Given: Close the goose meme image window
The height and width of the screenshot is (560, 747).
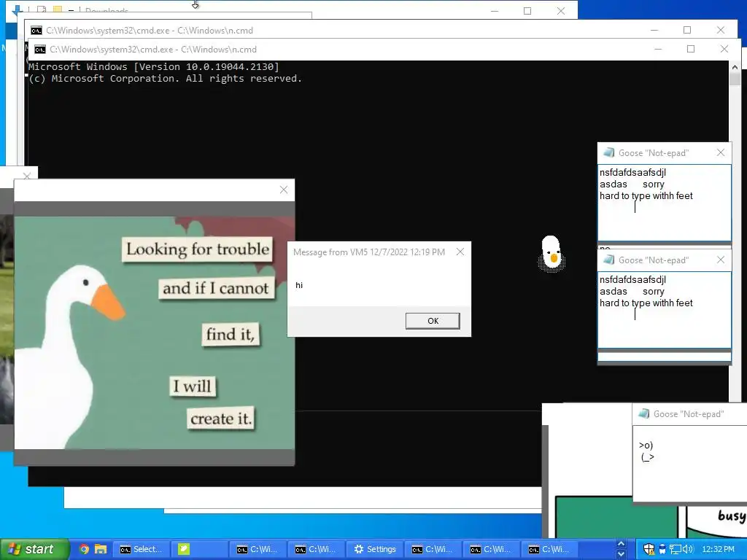Looking at the screenshot, I should [x=284, y=190].
